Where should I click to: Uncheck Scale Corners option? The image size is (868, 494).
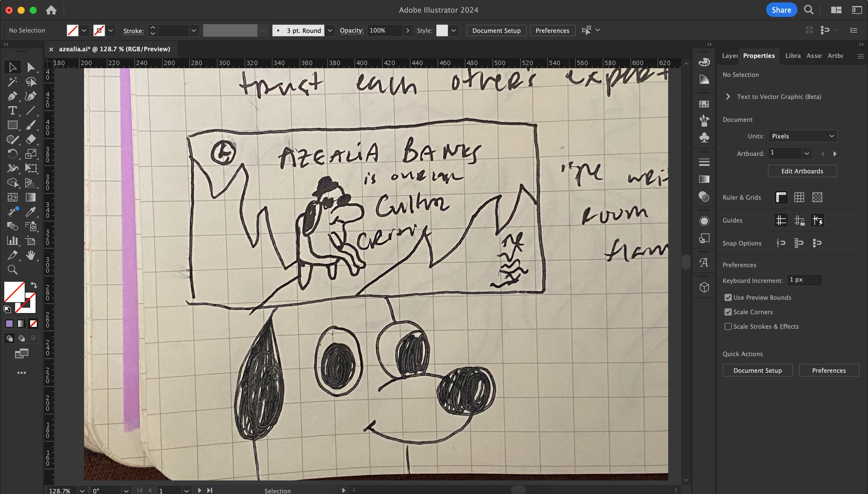[x=728, y=312]
